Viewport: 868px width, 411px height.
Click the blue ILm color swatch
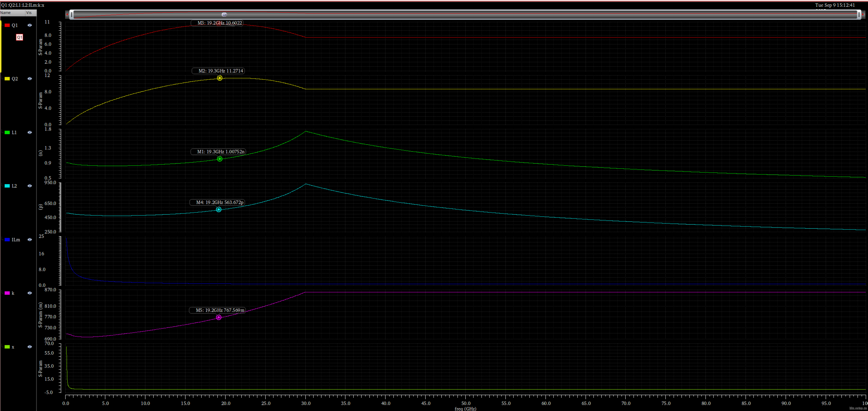pyautogui.click(x=7, y=240)
